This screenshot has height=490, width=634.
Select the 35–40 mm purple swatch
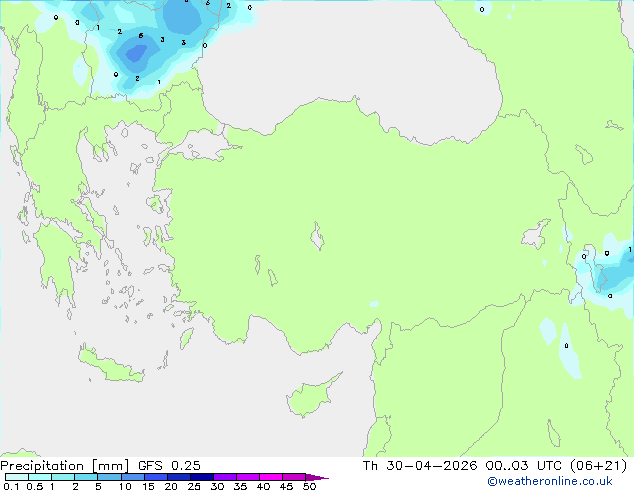[x=248, y=477]
